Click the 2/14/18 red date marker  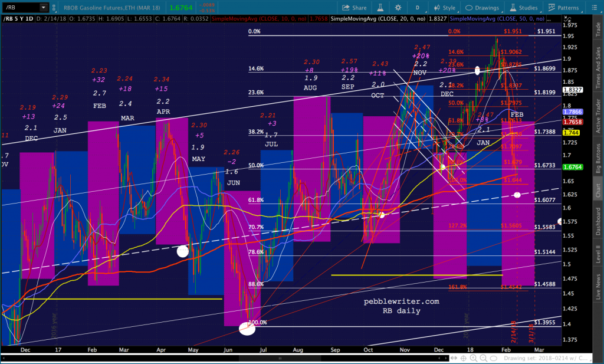[514, 332]
